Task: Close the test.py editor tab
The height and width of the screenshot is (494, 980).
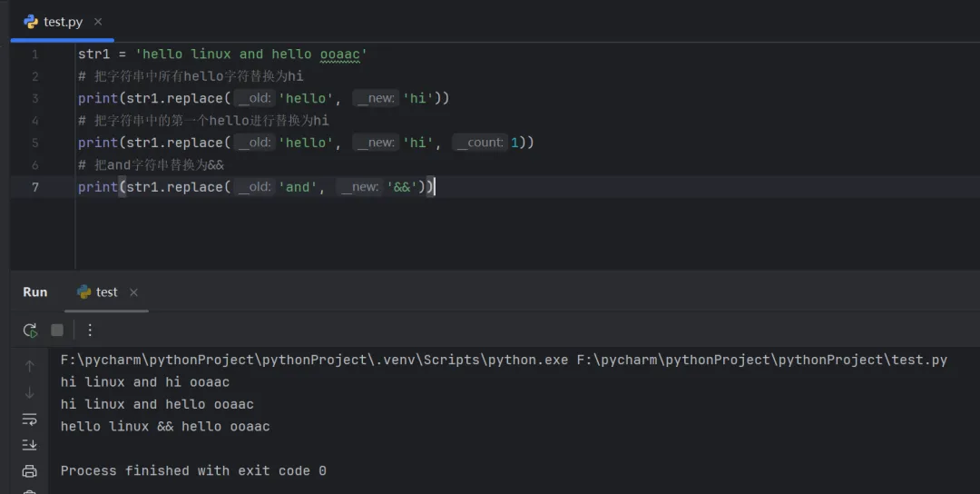Action: pos(98,22)
